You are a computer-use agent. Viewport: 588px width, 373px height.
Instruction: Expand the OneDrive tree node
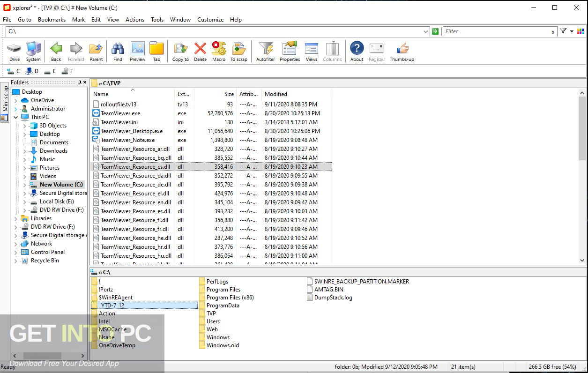pyautogui.click(x=15, y=100)
